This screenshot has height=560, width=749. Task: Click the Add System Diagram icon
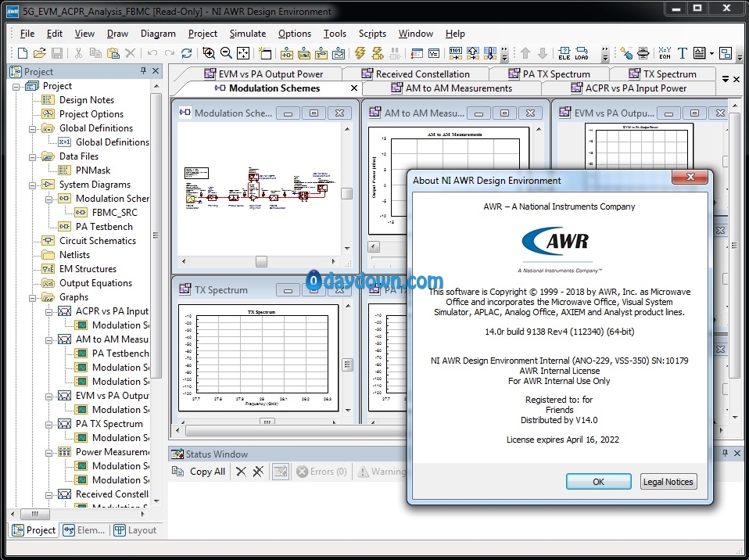click(287, 53)
